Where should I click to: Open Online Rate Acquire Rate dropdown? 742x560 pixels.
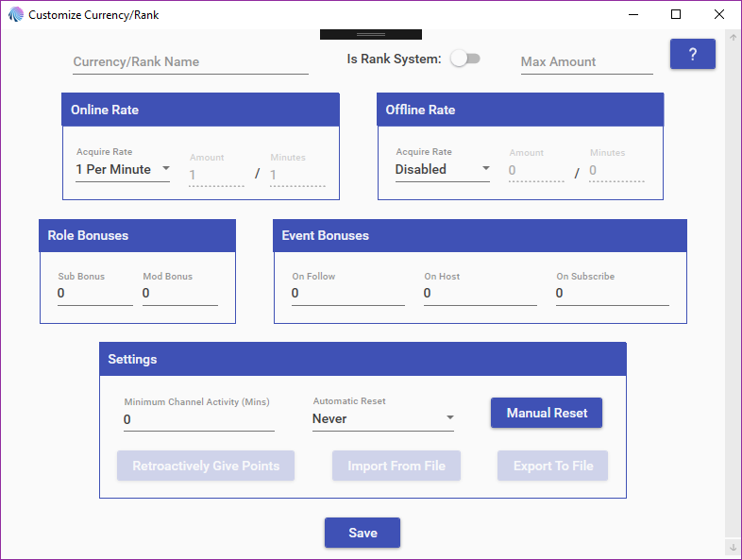123,170
